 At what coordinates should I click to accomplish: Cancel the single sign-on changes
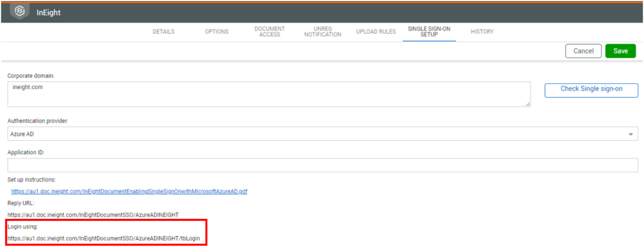[583, 51]
